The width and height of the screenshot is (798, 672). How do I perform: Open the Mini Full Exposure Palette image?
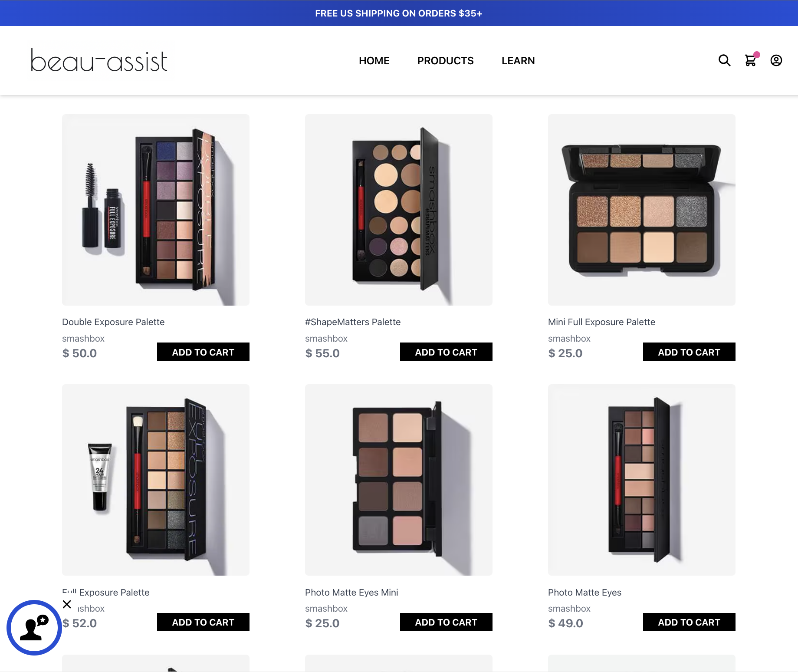pos(642,210)
